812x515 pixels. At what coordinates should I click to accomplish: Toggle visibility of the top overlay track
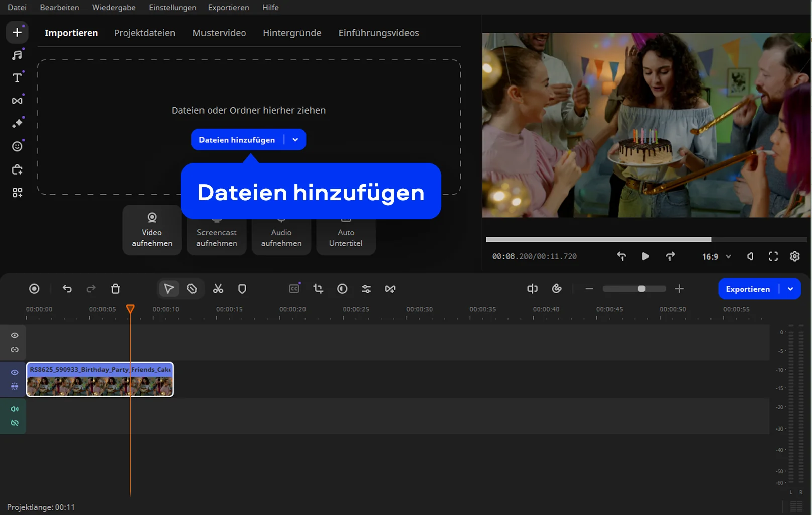click(x=15, y=335)
